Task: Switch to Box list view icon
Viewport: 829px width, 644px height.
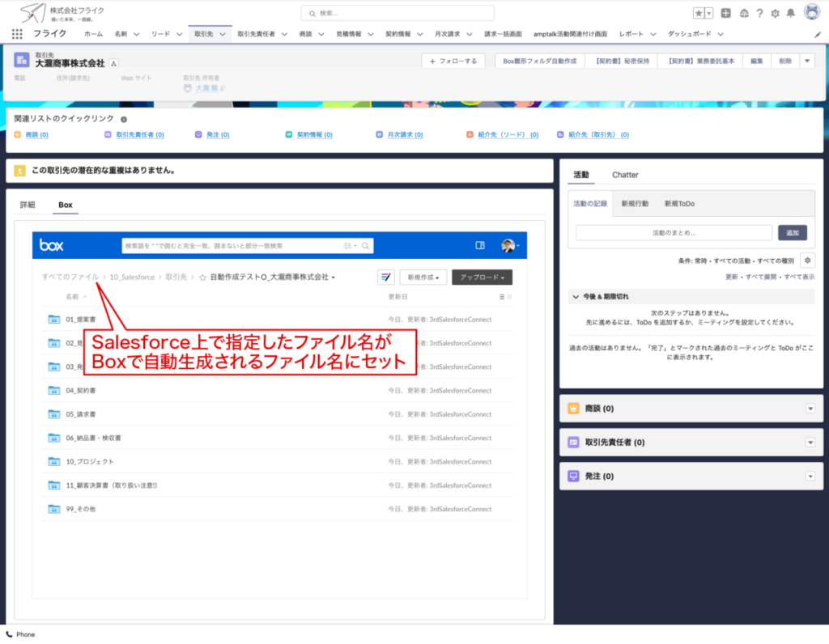Action: [502, 297]
